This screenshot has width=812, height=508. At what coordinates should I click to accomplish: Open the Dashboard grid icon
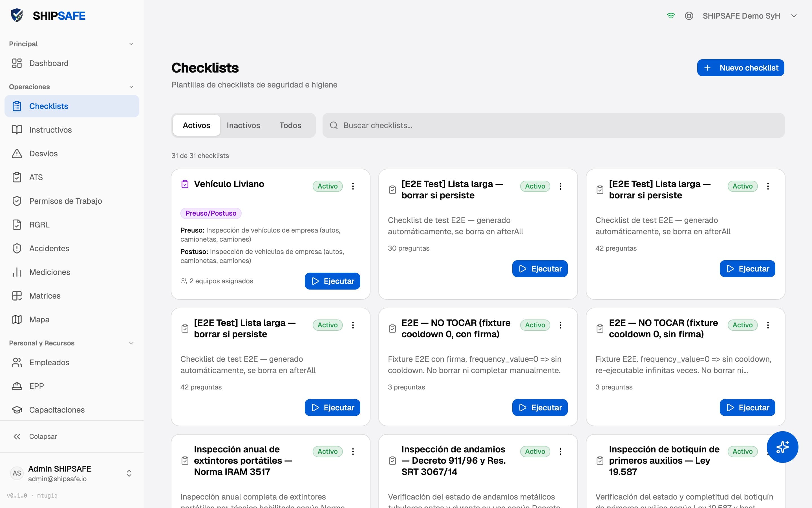pyautogui.click(x=17, y=63)
